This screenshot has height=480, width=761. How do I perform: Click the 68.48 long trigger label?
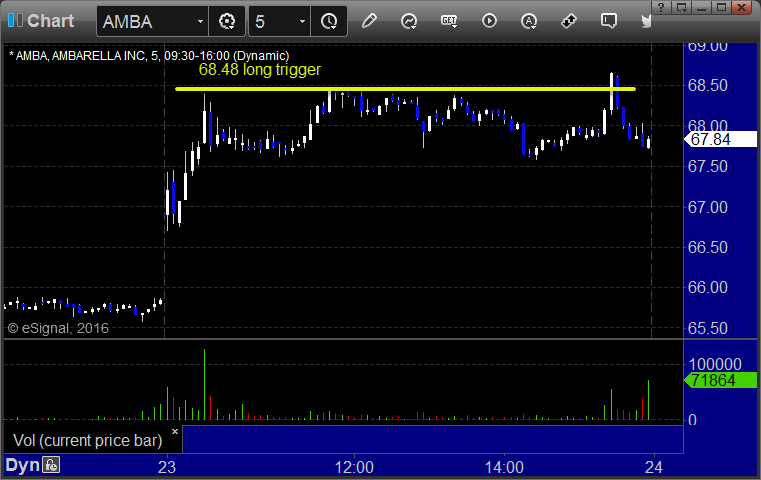(x=260, y=69)
